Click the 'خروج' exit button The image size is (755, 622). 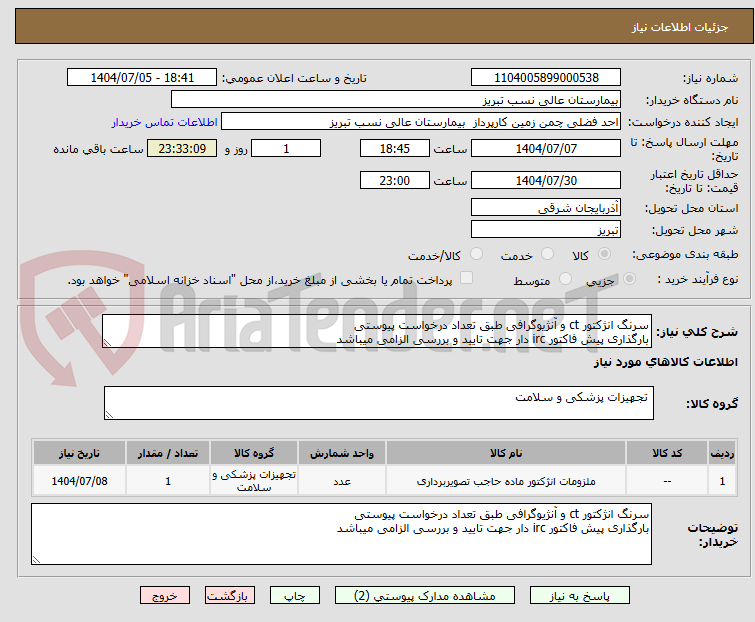coord(165,596)
